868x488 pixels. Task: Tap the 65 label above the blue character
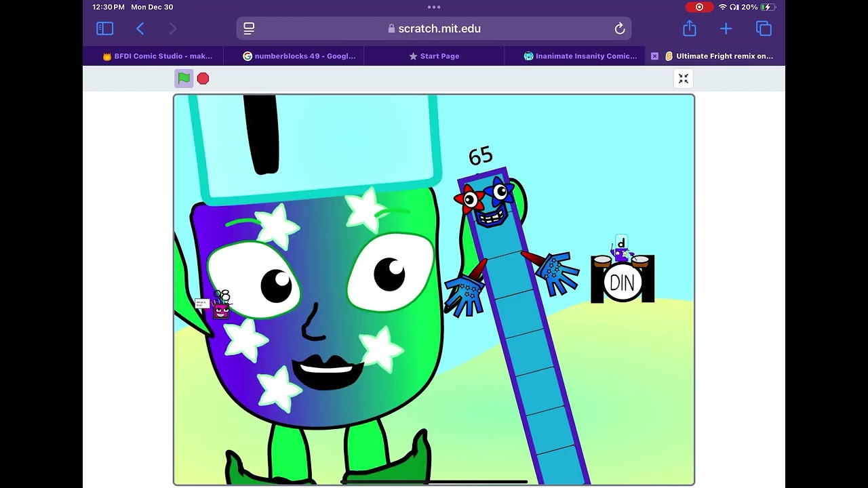481,157
